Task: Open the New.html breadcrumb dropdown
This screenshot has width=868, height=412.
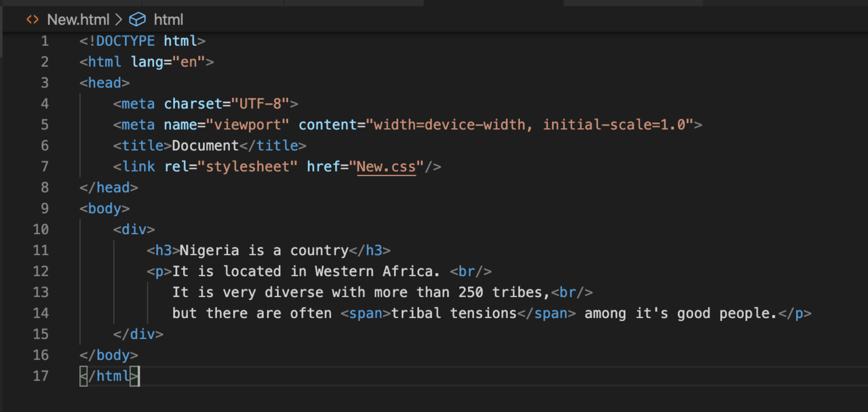Action: pos(78,20)
